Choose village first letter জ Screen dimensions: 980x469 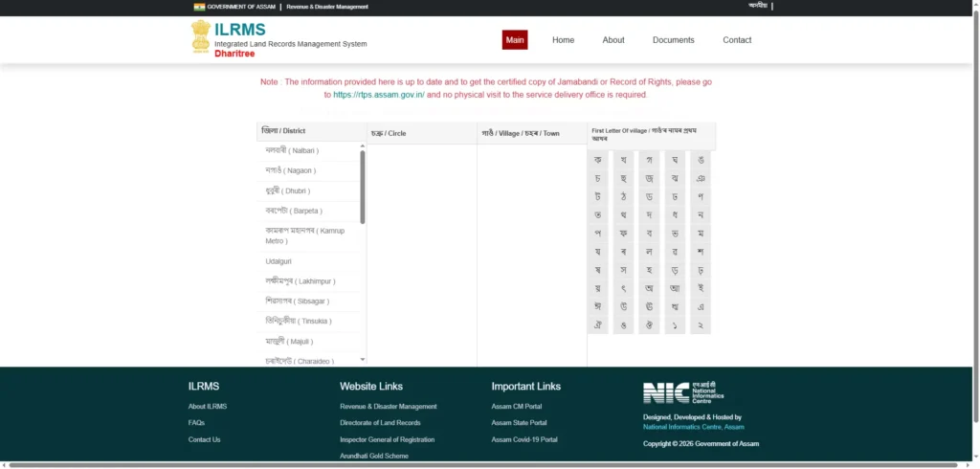(x=650, y=179)
